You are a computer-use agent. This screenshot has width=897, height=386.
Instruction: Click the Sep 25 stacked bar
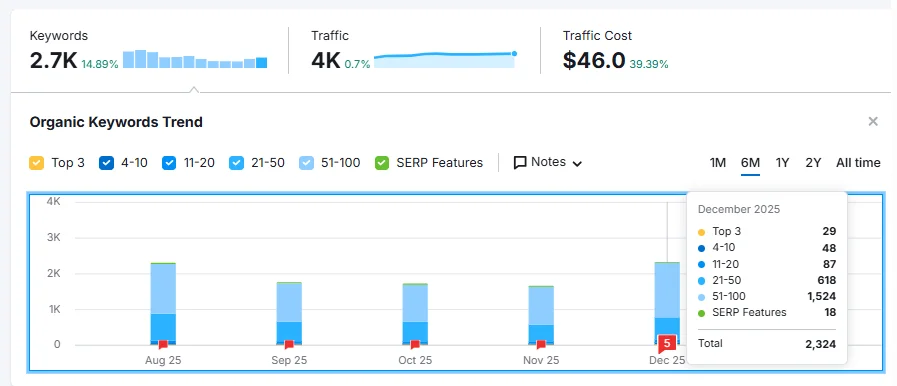point(289,313)
